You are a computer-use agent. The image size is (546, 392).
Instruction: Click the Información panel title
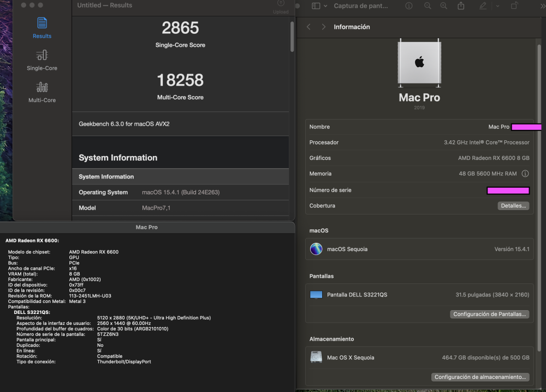[x=352, y=27]
